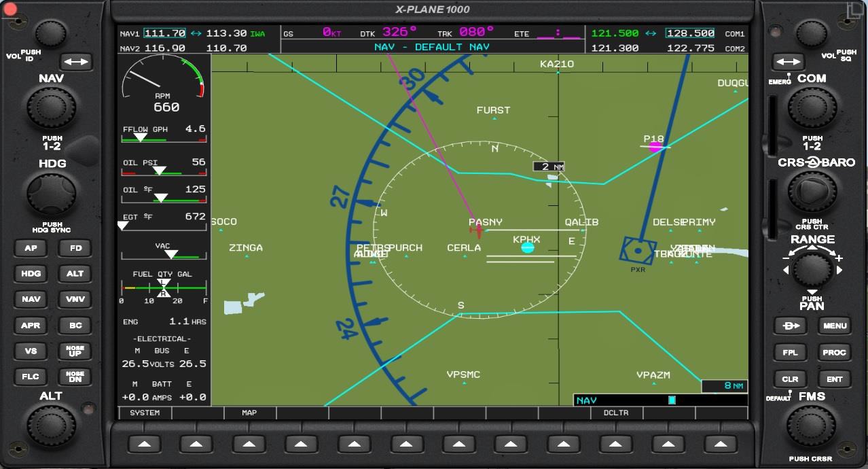Open the PROC procedures page
Image resolution: width=868 pixels, height=469 pixels.
coord(834,352)
